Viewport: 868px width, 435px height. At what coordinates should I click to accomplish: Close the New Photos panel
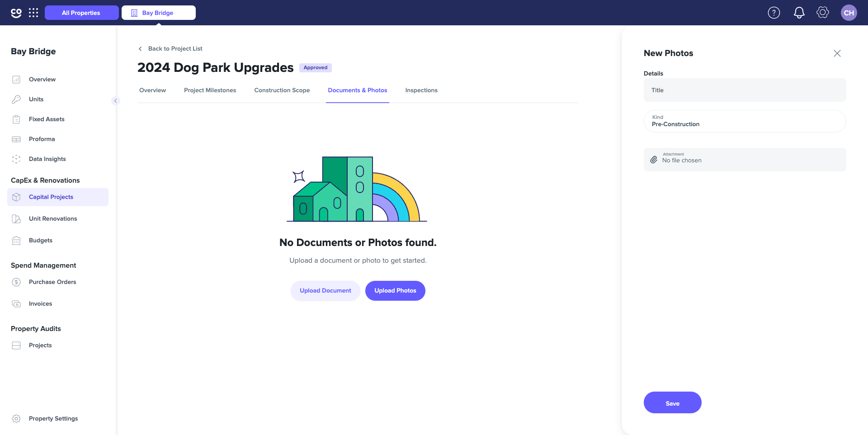click(x=837, y=53)
